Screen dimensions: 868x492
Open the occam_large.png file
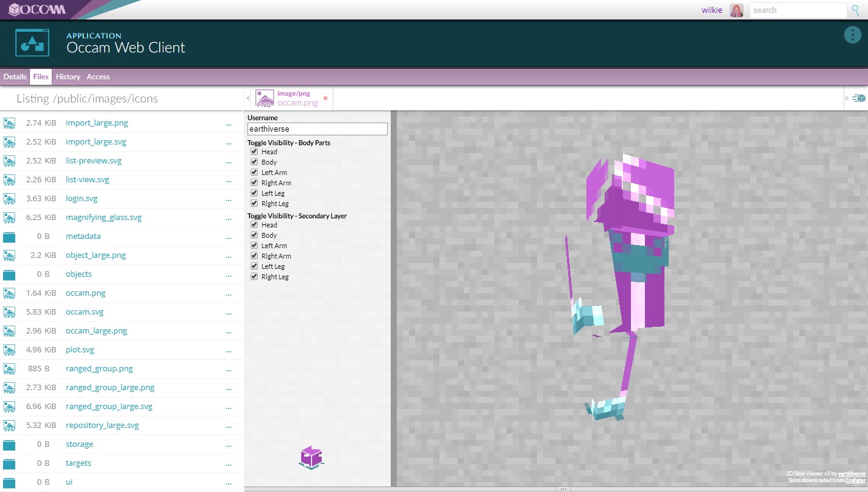point(96,331)
